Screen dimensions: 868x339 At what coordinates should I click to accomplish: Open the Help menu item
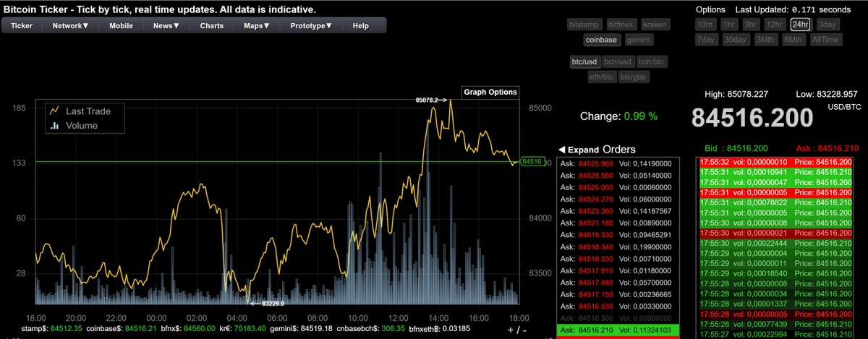tap(361, 25)
